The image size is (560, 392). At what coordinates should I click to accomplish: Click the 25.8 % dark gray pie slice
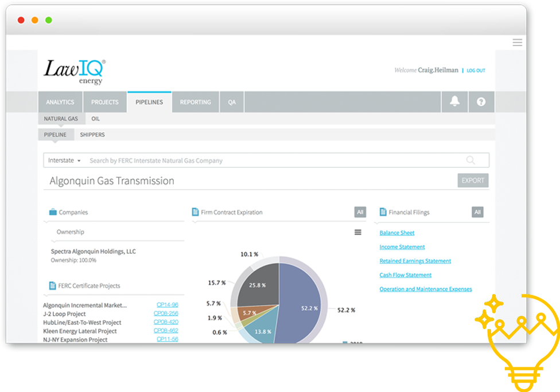pos(259,285)
